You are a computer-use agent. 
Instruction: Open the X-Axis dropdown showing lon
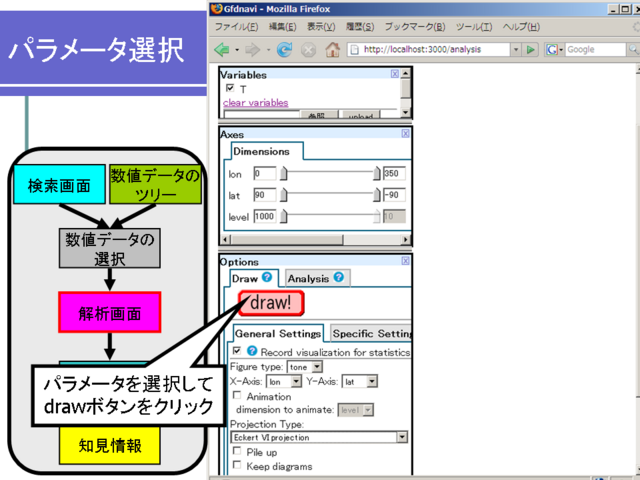click(x=284, y=382)
